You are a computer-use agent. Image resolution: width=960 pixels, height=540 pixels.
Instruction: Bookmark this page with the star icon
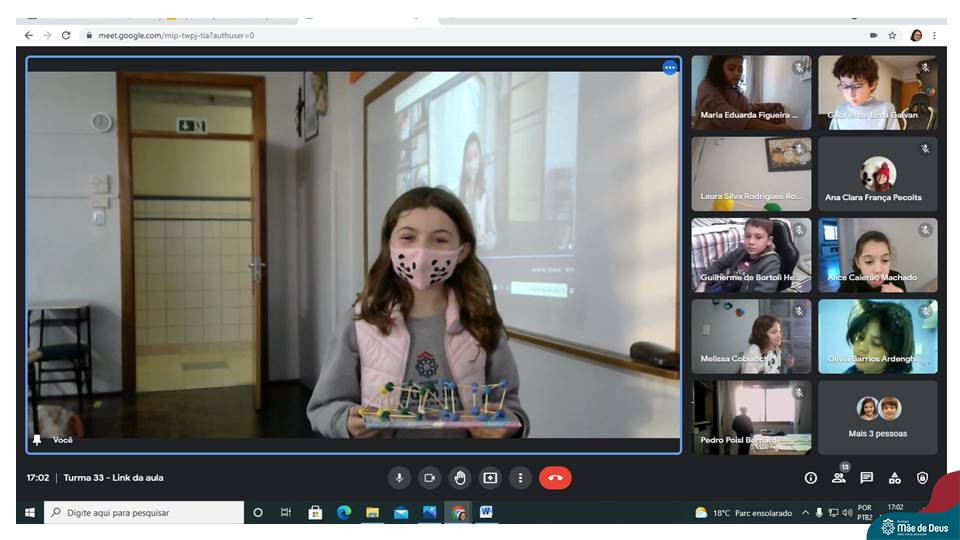[892, 35]
